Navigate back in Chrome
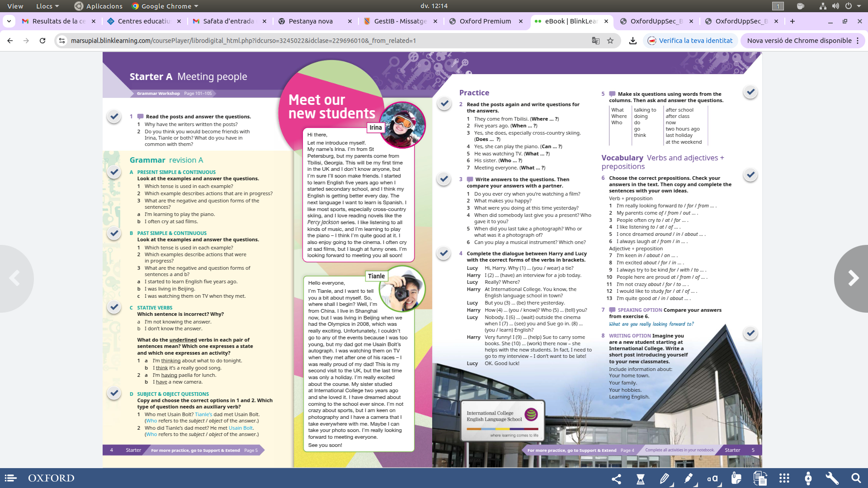 pyautogui.click(x=10, y=41)
